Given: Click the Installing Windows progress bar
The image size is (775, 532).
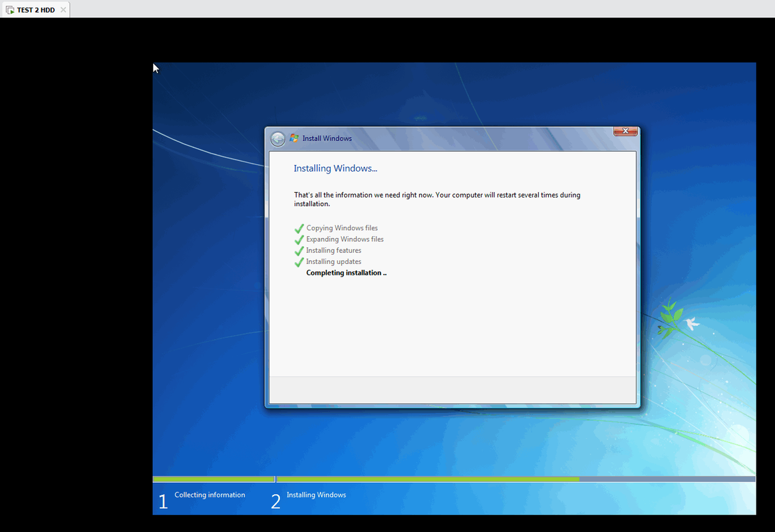Looking at the screenshot, I should tap(516, 479).
